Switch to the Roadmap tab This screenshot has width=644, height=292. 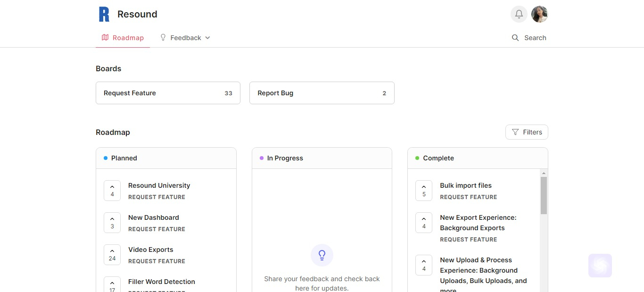[x=123, y=38]
